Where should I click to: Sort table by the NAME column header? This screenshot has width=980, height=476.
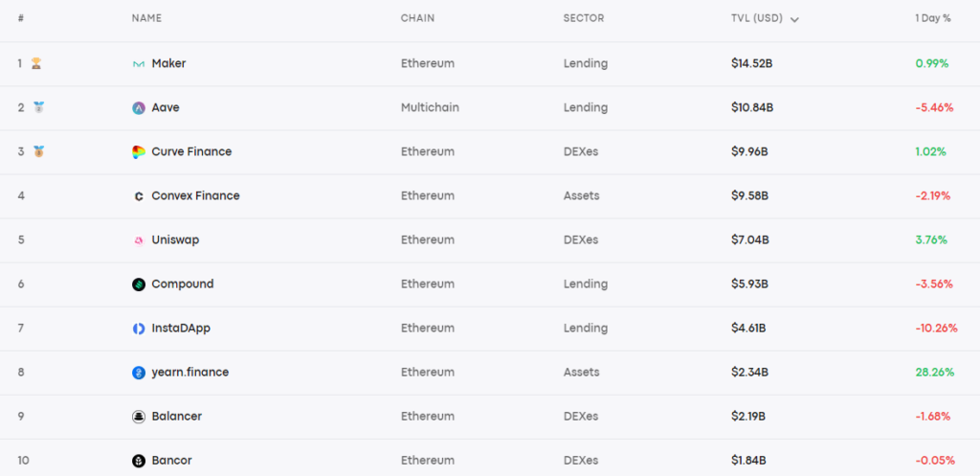pos(146,18)
